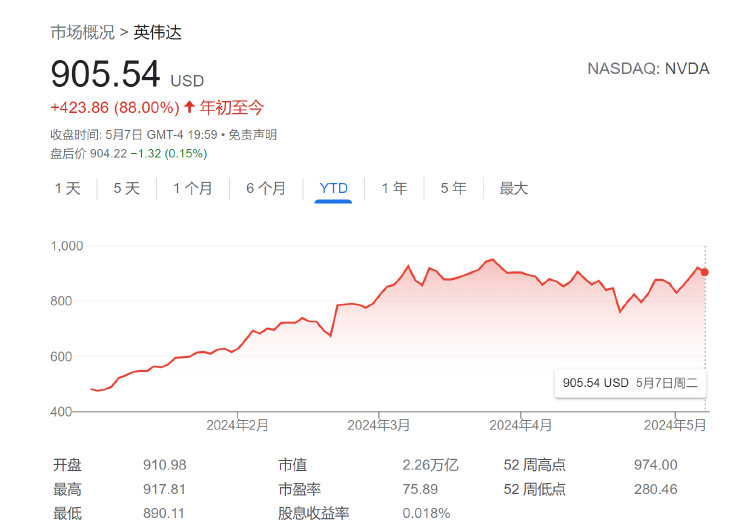Screen dimensions: 750x529
Task: Select the YTD range tab
Action: point(333,188)
